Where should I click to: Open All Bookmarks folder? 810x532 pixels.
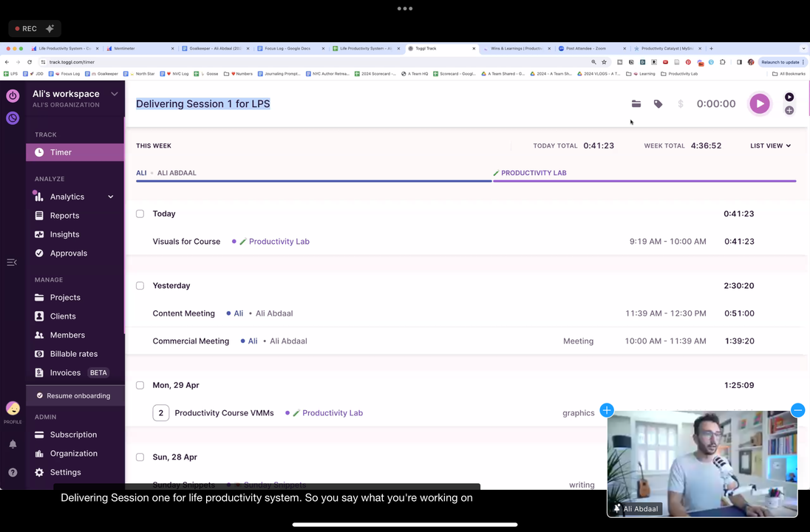pyautogui.click(x=789, y=74)
